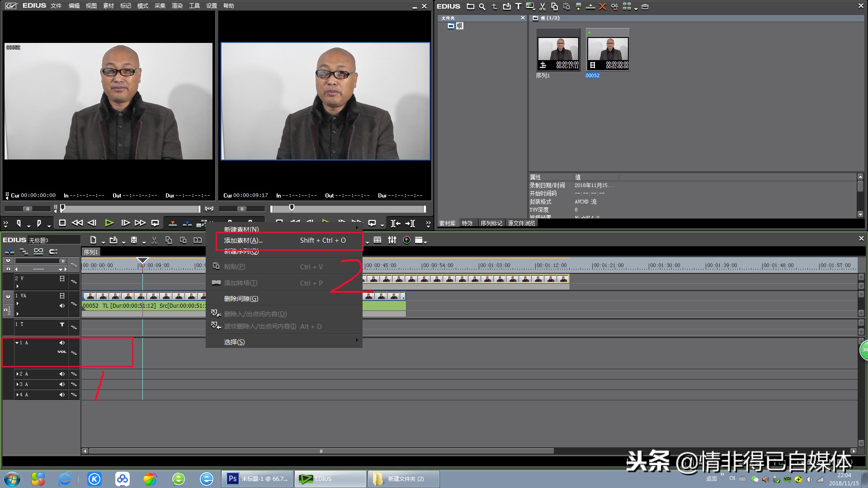Click the red X delete icon in bin
The height and width of the screenshot is (488, 868).
point(602,6)
